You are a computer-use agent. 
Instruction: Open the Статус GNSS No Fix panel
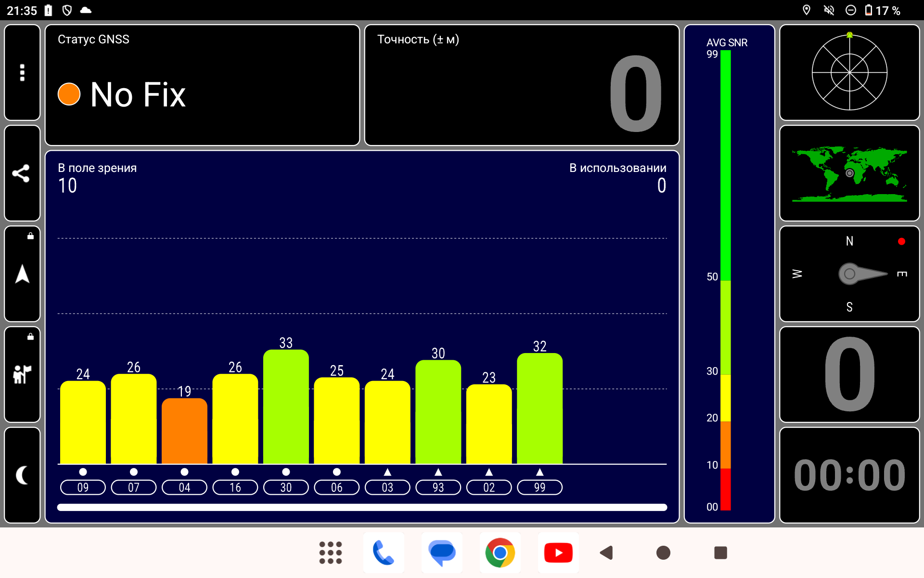pos(202,85)
